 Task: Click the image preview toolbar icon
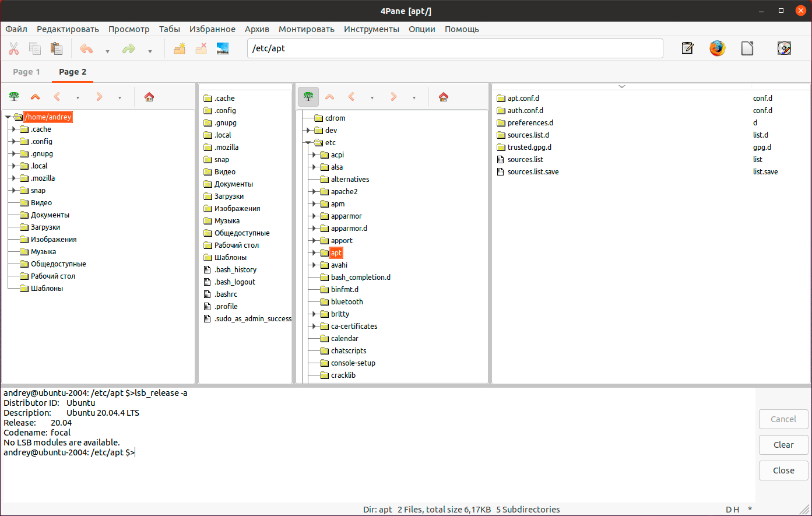[x=222, y=49]
